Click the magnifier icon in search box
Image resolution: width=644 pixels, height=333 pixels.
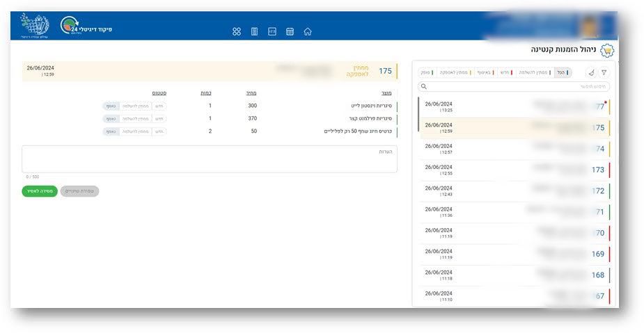(423, 87)
